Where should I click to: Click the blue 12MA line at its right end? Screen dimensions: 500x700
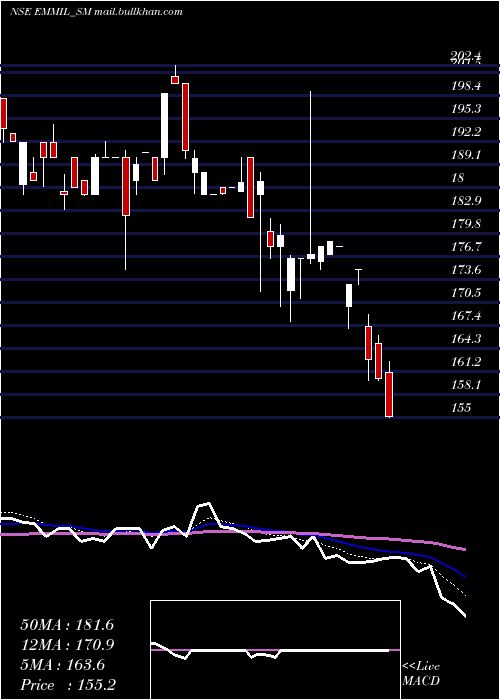point(463,576)
